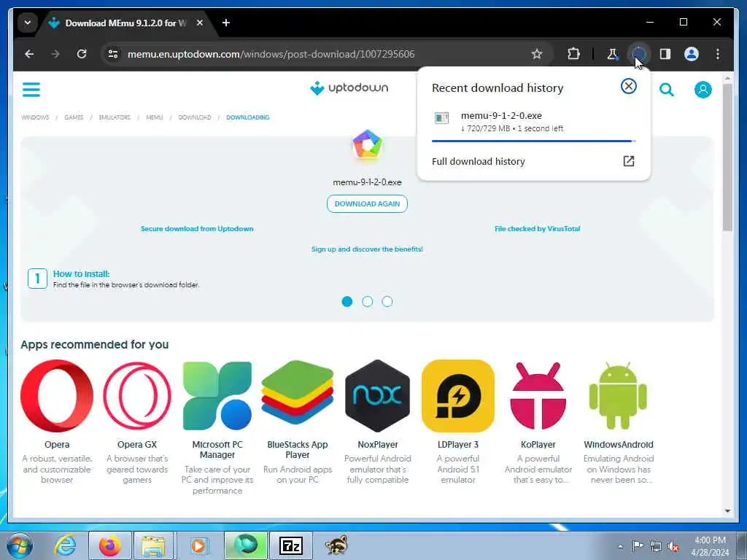View site information icon in address bar
747x560 pixels.
(x=113, y=54)
